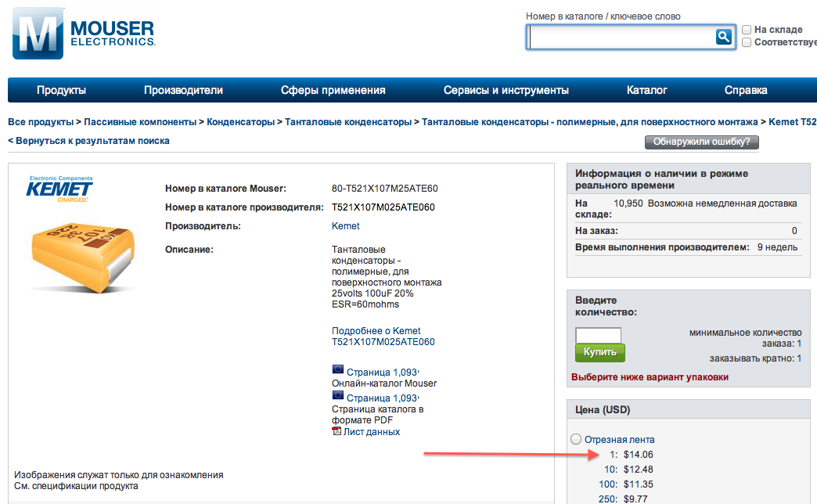Select the 1: quantity price break

(x=614, y=455)
